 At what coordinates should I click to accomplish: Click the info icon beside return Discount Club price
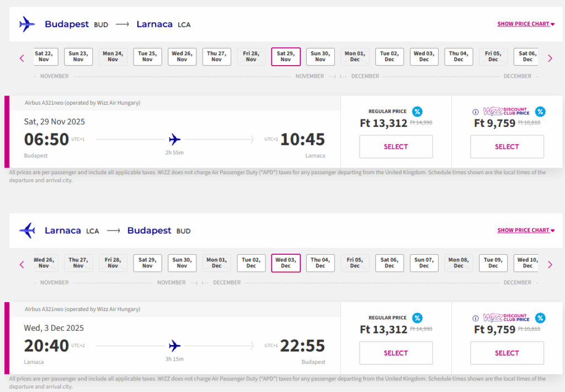click(x=476, y=318)
